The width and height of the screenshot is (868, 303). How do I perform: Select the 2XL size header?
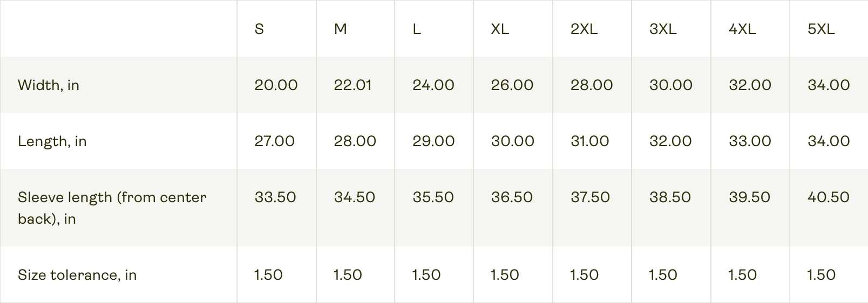coord(584,29)
